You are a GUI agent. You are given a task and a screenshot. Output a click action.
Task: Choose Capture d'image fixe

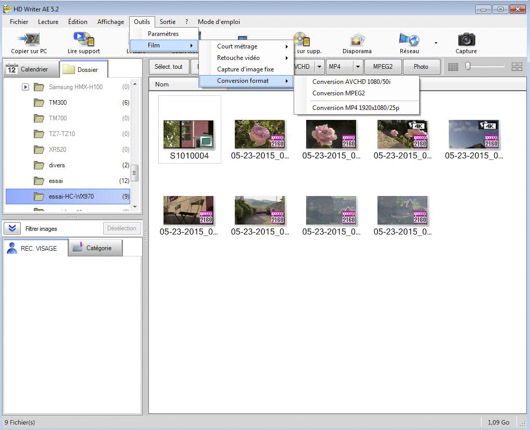pos(246,69)
